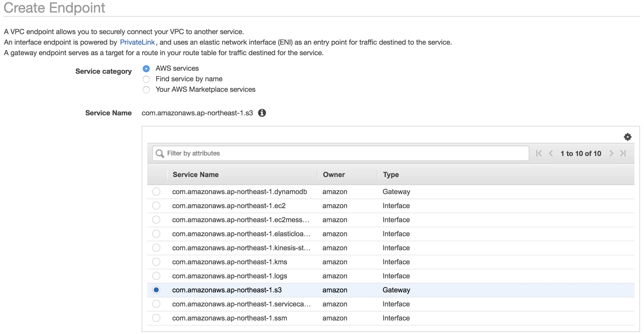Image resolution: width=644 pixels, height=334 pixels.
Task: Click the com.amazonaws.ap-northeast-1.logs name
Action: coord(230,276)
